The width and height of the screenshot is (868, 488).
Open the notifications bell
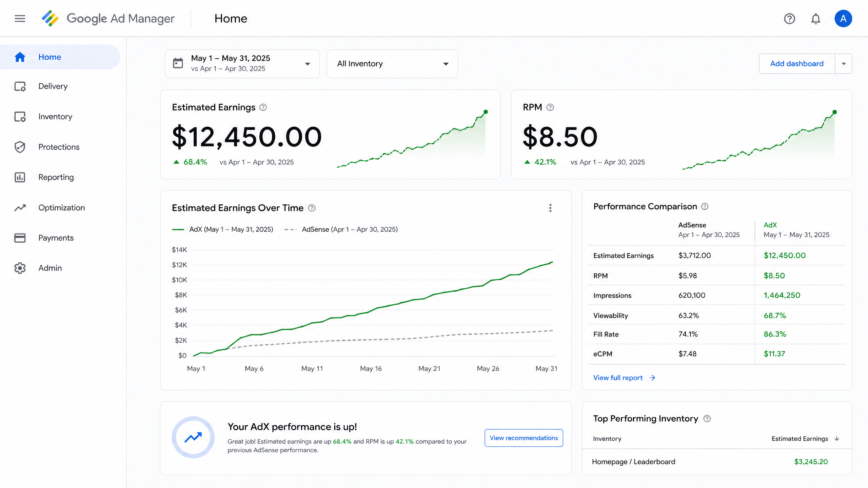click(816, 19)
